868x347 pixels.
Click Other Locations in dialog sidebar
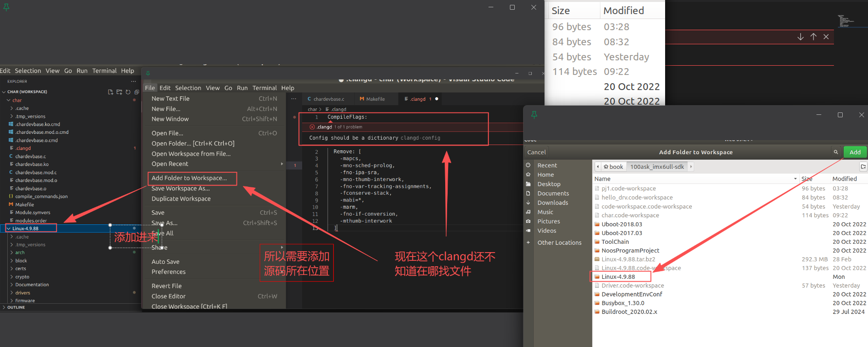tap(560, 243)
